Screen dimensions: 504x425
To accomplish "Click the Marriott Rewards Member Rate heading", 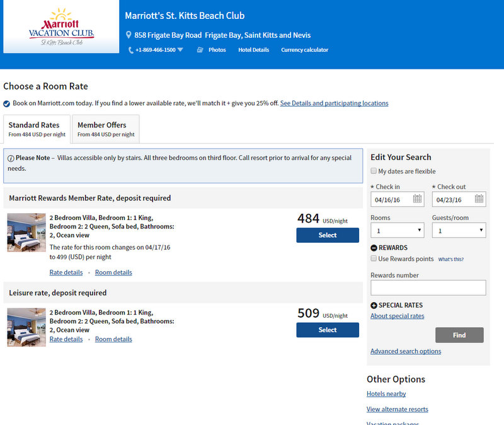I will tap(90, 198).
